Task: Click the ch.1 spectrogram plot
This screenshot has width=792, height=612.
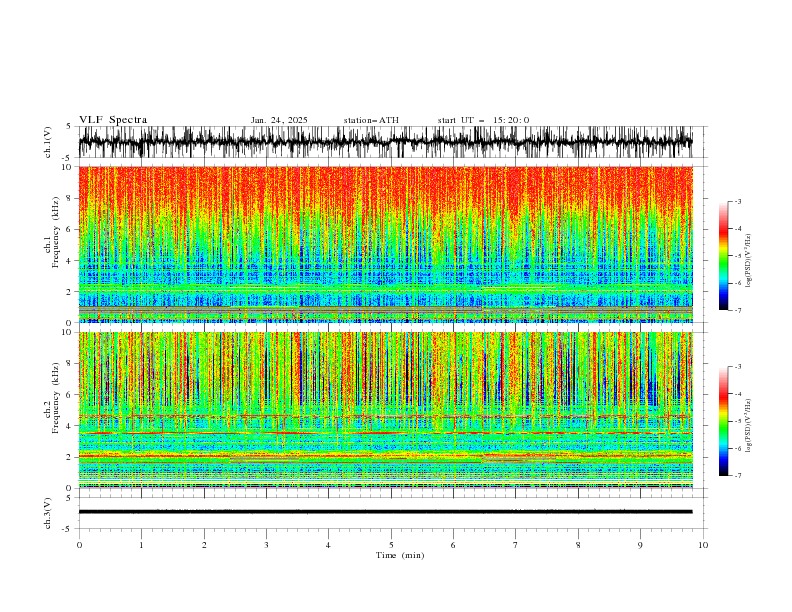Action: click(385, 244)
